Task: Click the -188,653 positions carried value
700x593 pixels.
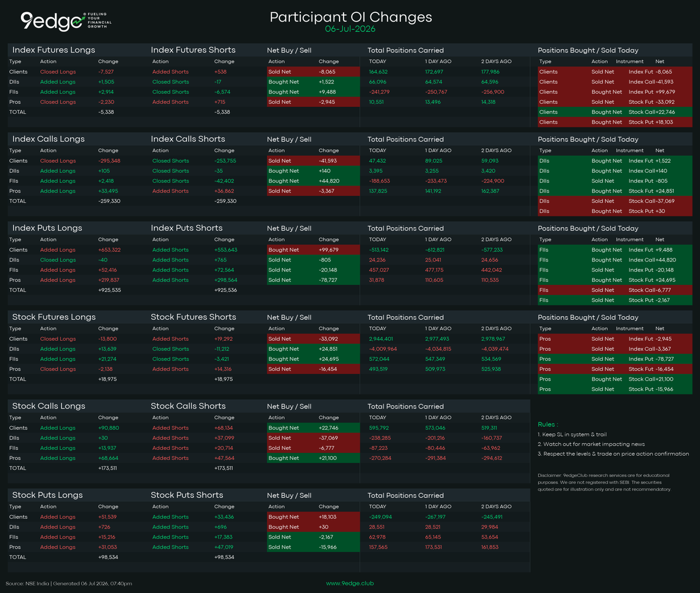Action: 379,181
